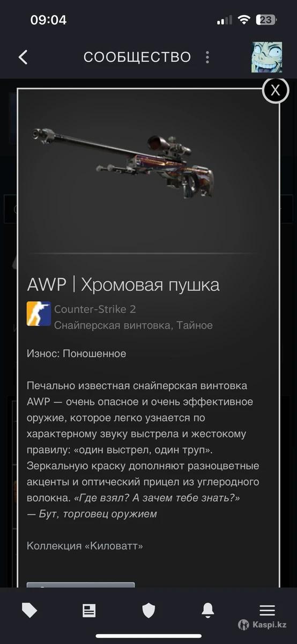Image resolution: width=297 pixels, height=644 pixels.
Task: Tap the partially visible button below Коллекция
Action: (80, 584)
